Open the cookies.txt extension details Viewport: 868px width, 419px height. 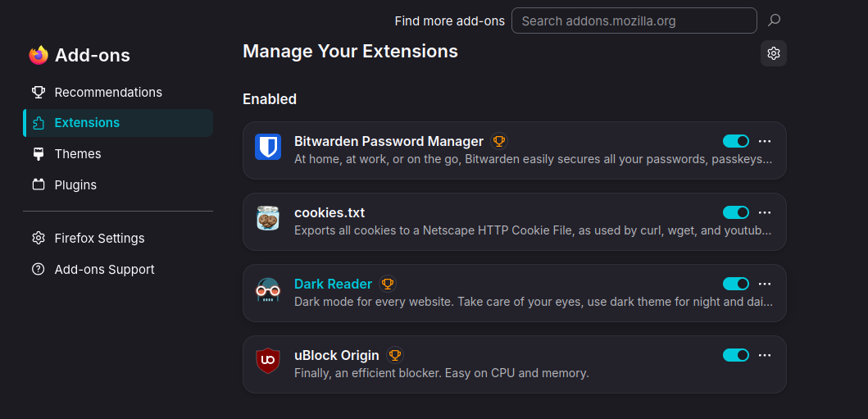pyautogui.click(x=329, y=212)
